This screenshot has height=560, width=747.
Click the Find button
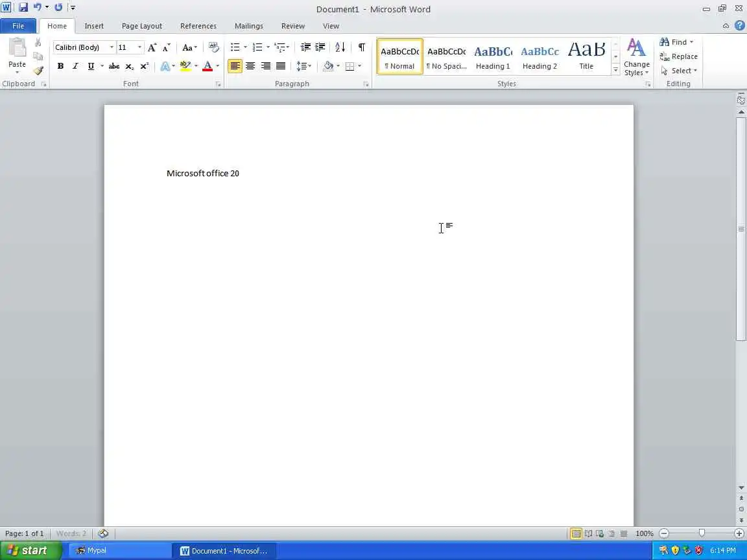click(676, 42)
